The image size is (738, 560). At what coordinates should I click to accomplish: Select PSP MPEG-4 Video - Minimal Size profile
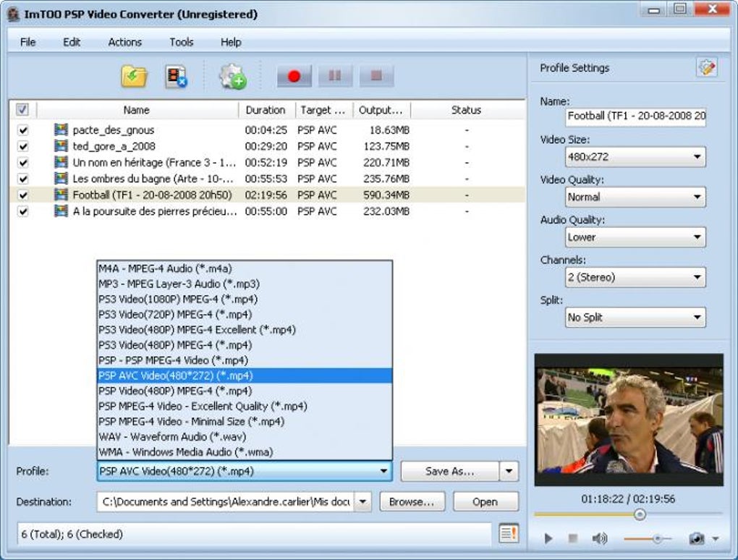pyautogui.click(x=192, y=421)
